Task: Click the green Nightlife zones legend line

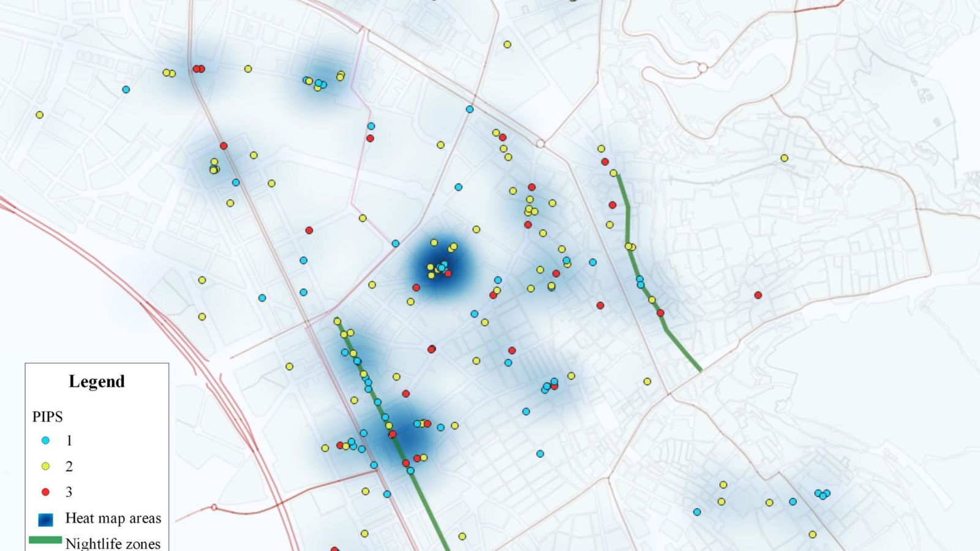Action: [x=45, y=541]
